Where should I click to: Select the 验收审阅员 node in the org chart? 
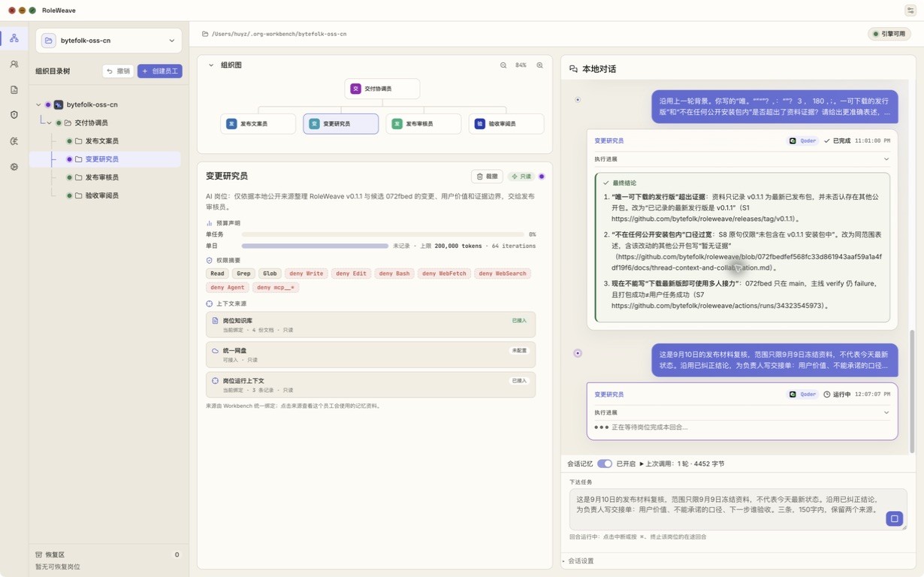pos(506,124)
